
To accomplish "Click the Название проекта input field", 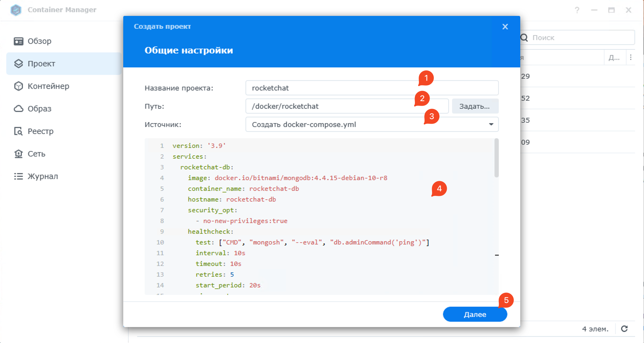I will pos(372,88).
